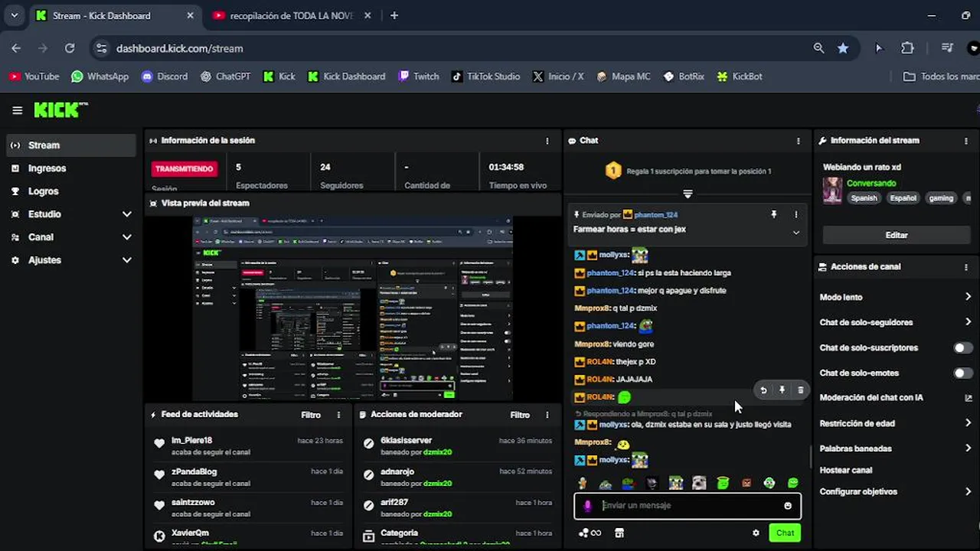Click the purple microphone icon in chat input
980x551 pixels.
coord(588,506)
